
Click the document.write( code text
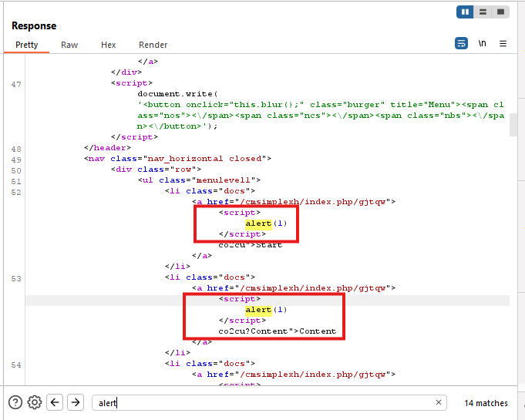tap(177, 94)
